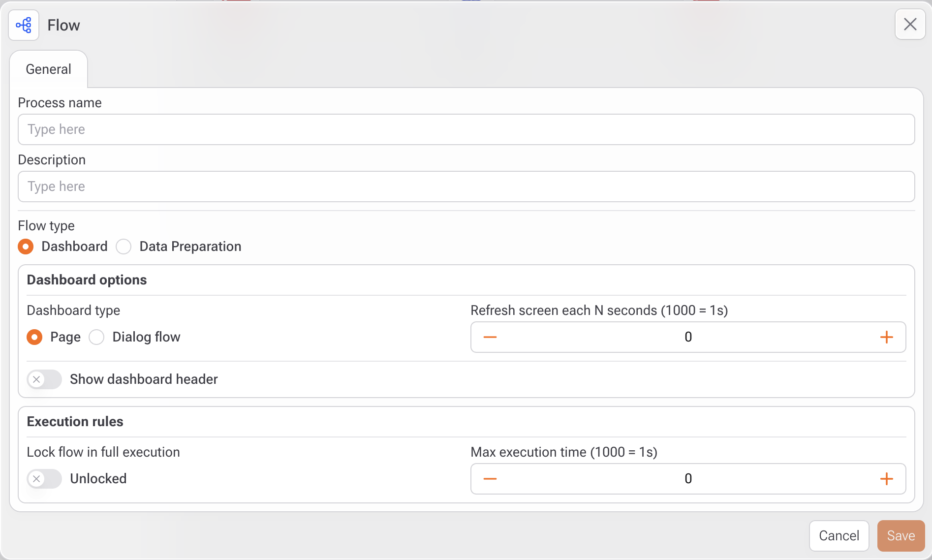Decrease refresh screen interval with minus icon

pos(490,337)
